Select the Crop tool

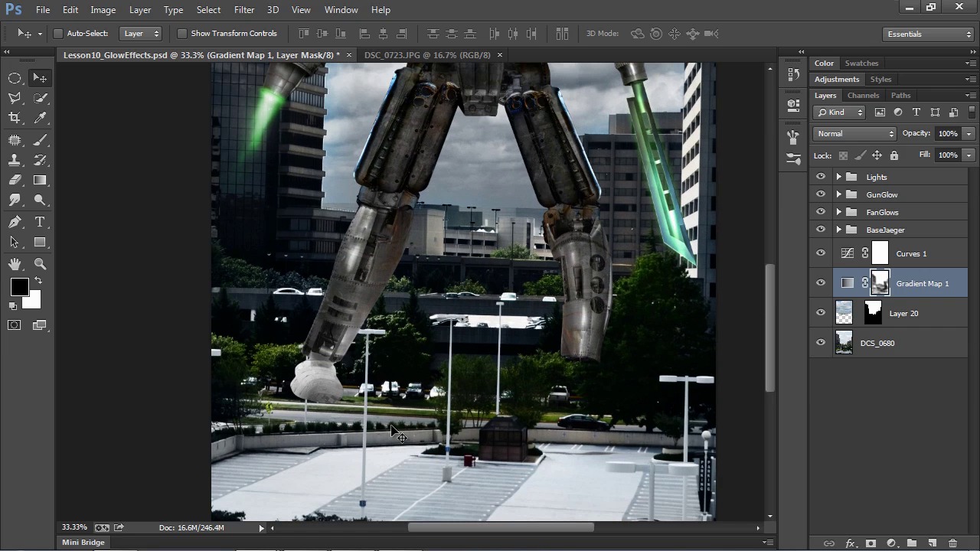(x=15, y=118)
